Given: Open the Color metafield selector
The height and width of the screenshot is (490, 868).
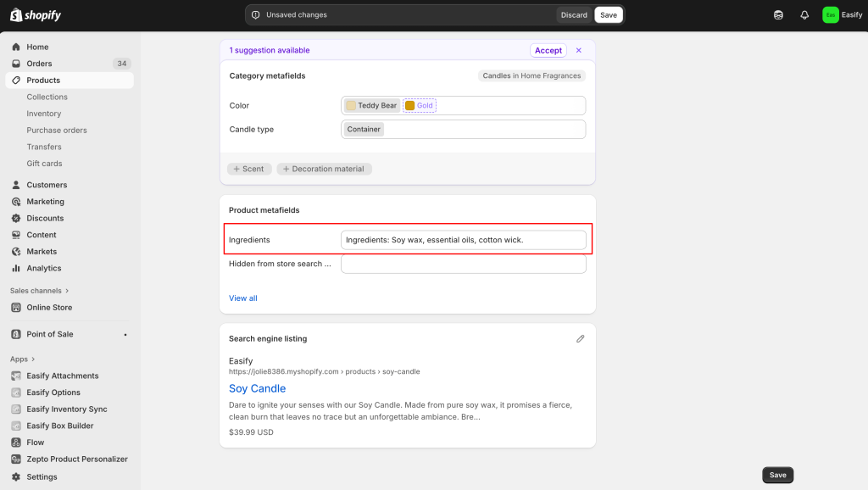Looking at the screenshot, I should coord(509,106).
